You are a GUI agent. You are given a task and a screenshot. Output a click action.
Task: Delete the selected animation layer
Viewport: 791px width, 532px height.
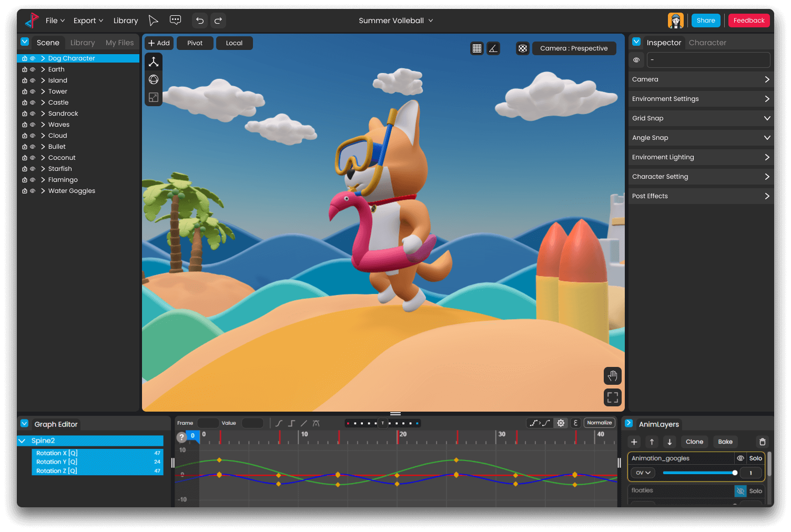click(763, 442)
